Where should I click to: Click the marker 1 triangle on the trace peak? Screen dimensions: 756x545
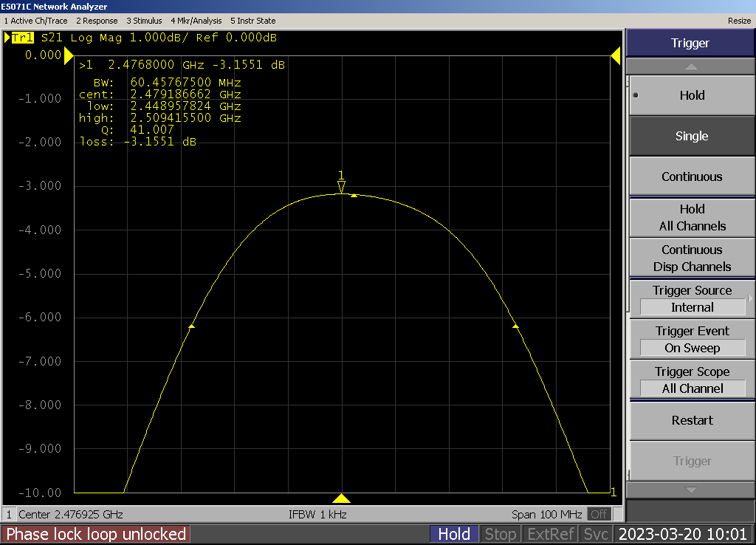point(341,186)
